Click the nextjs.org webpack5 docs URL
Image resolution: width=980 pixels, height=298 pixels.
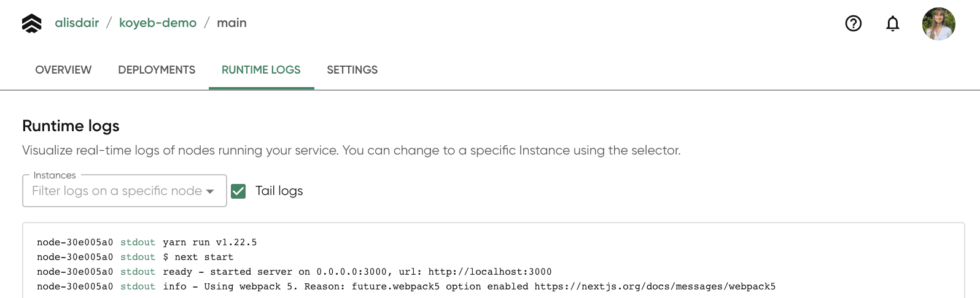655,286
